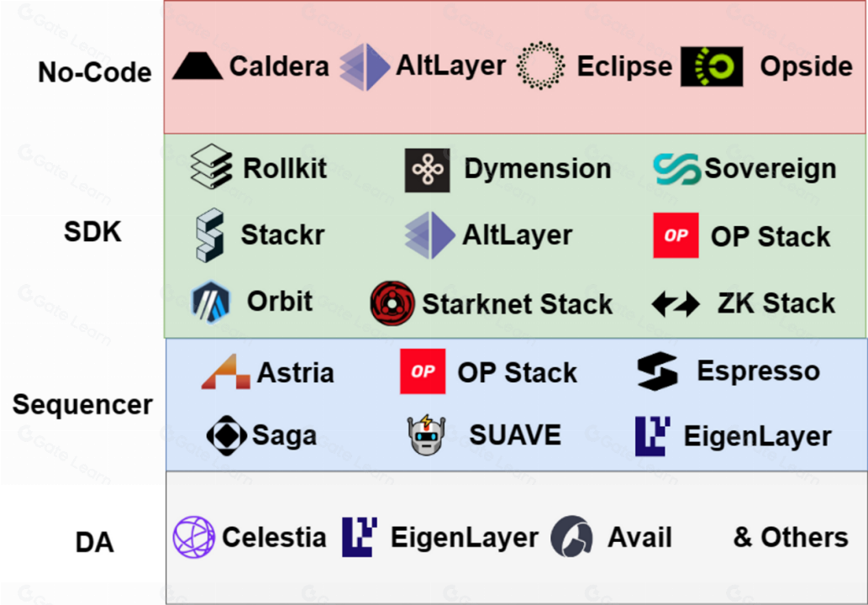This screenshot has width=868, height=605.
Task: Click the Caldera trapezoid logo icon
Action: click(197, 66)
